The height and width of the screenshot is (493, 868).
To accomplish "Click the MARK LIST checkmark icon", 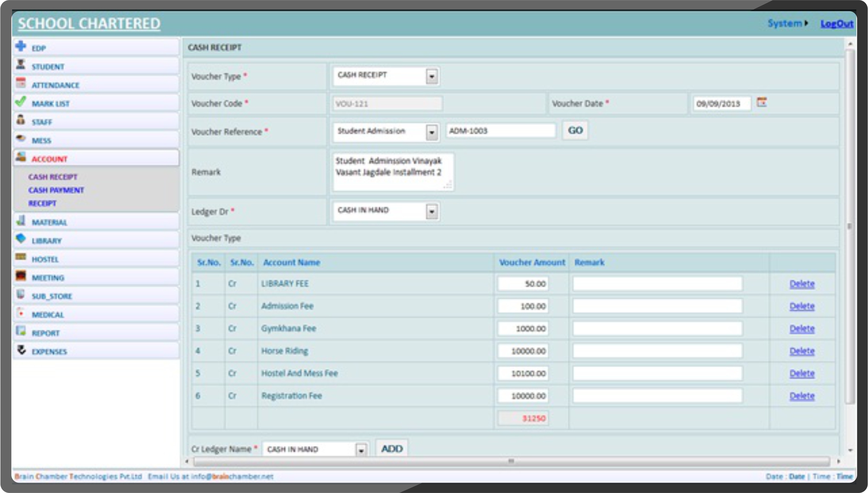I will tap(20, 102).
